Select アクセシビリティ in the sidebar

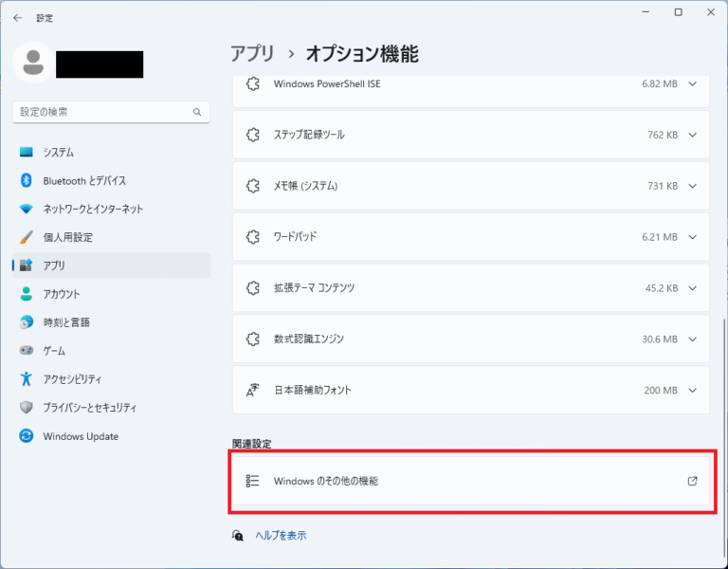click(72, 379)
